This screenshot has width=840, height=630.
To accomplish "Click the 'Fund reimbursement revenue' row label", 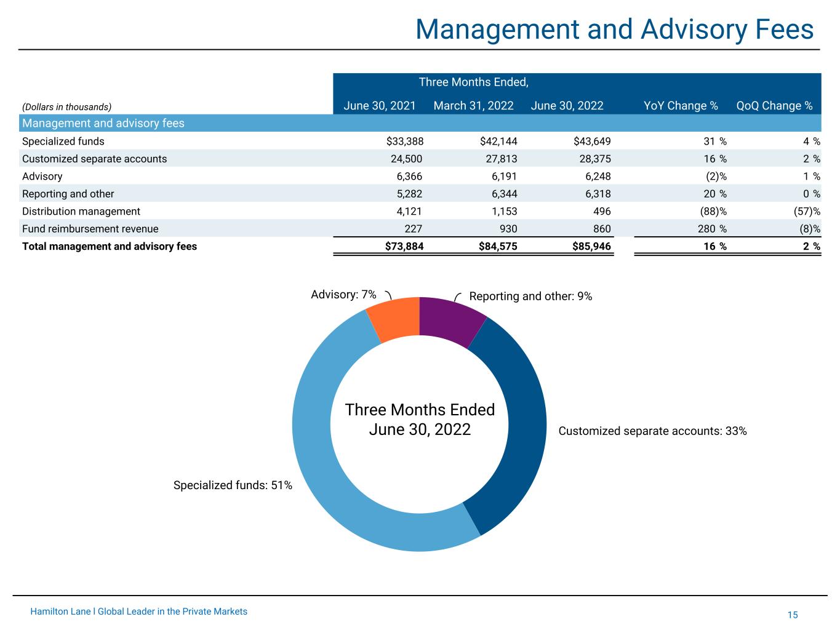I will pyautogui.click(x=90, y=229).
